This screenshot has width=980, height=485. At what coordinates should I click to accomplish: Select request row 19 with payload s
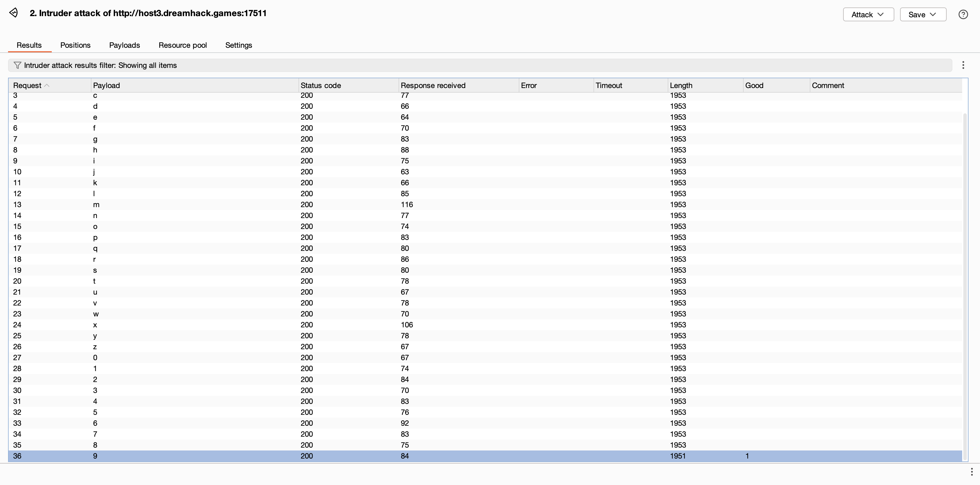(x=485, y=270)
